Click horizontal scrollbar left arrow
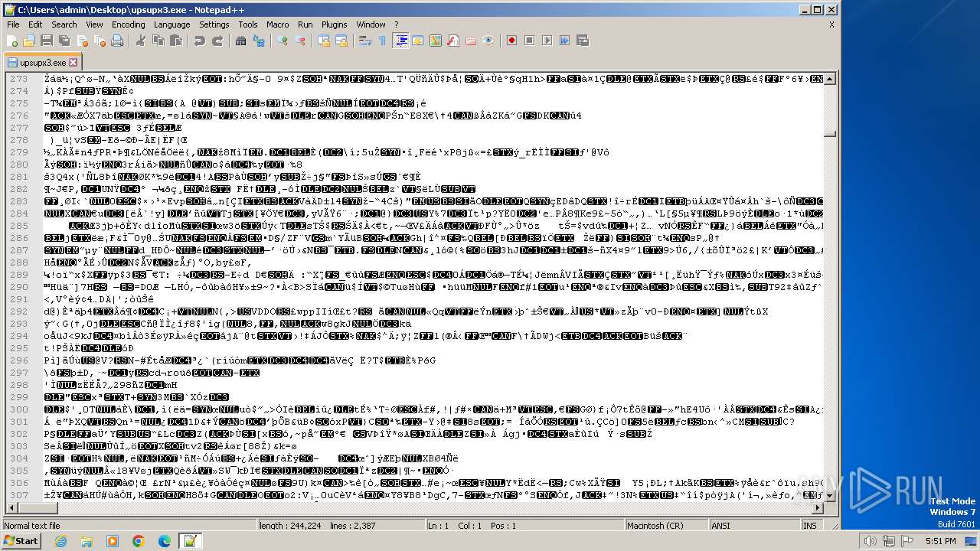The image size is (980, 551). coord(11,509)
